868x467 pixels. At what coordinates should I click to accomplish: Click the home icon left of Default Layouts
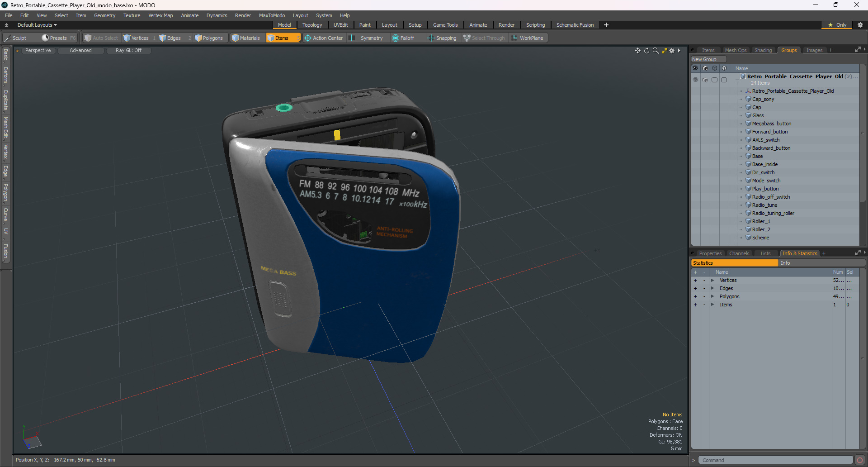[x=6, y=25]
